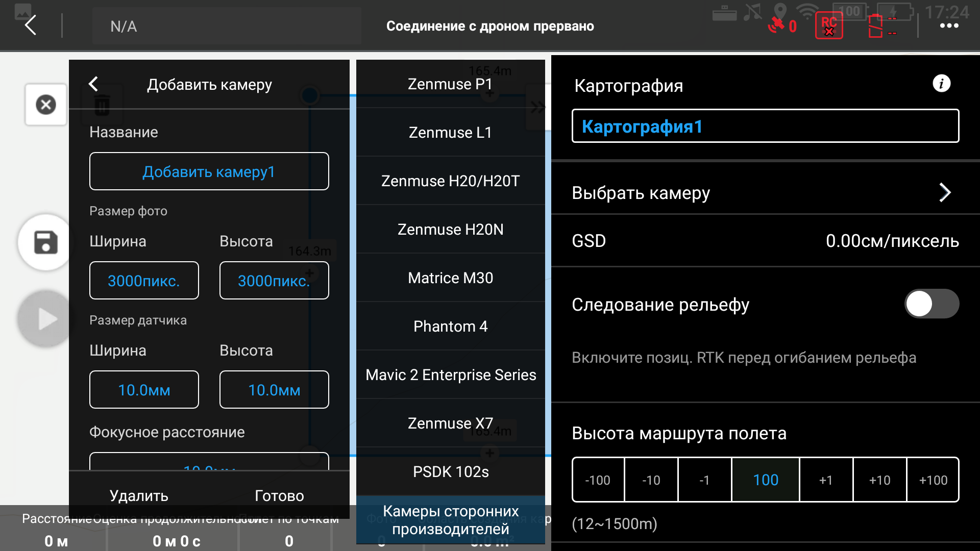The height and width of the screenshot is (551, 980).
Task: Tap the GPS satellite count icon
Action: click(782, 26)
